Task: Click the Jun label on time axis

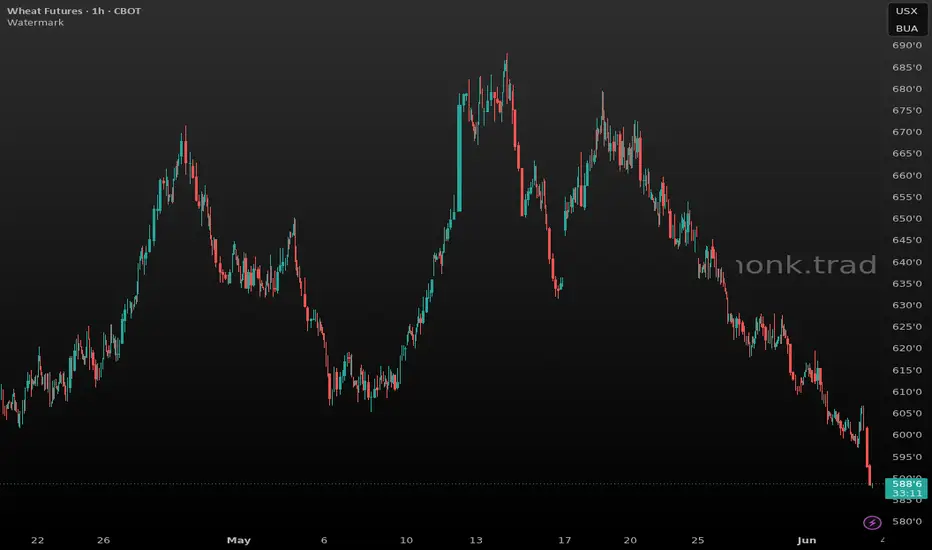Action: click(807, 540)
